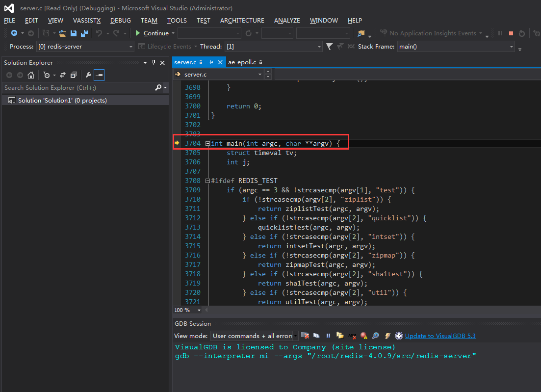Open the EDIT menu
Viewport: 541px width, 392px height.
(x=31, y=20)
